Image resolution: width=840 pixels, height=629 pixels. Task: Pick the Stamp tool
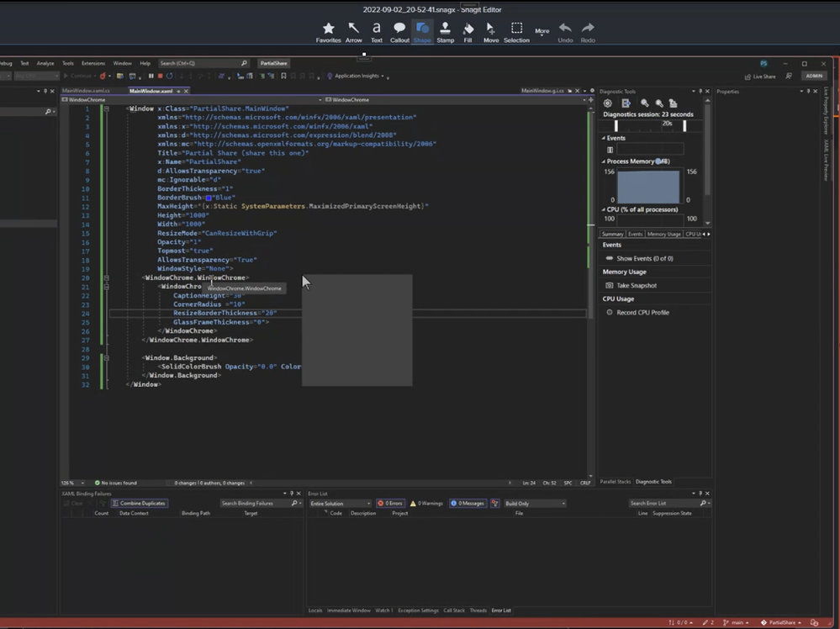445,31
